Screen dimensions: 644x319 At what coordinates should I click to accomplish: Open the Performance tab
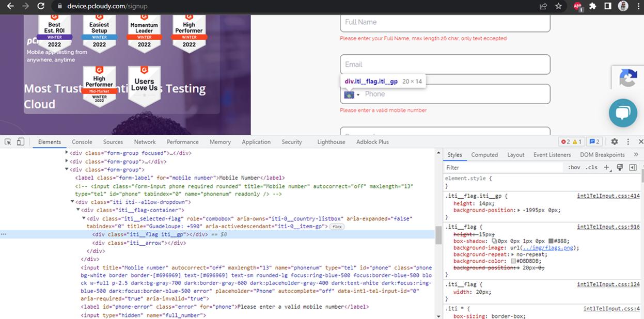(x=183, y=141)
